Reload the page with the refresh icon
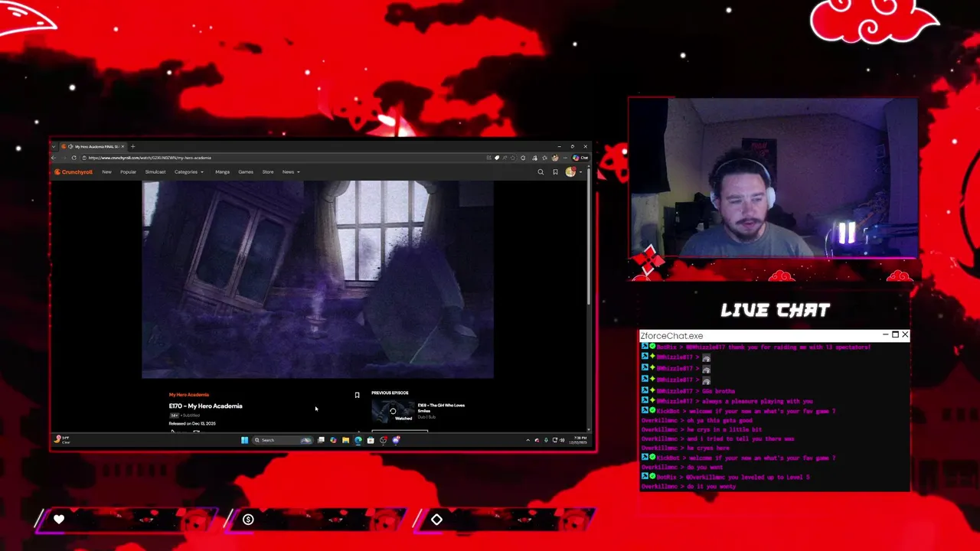 pyautogui.click(x=74, y=158)
